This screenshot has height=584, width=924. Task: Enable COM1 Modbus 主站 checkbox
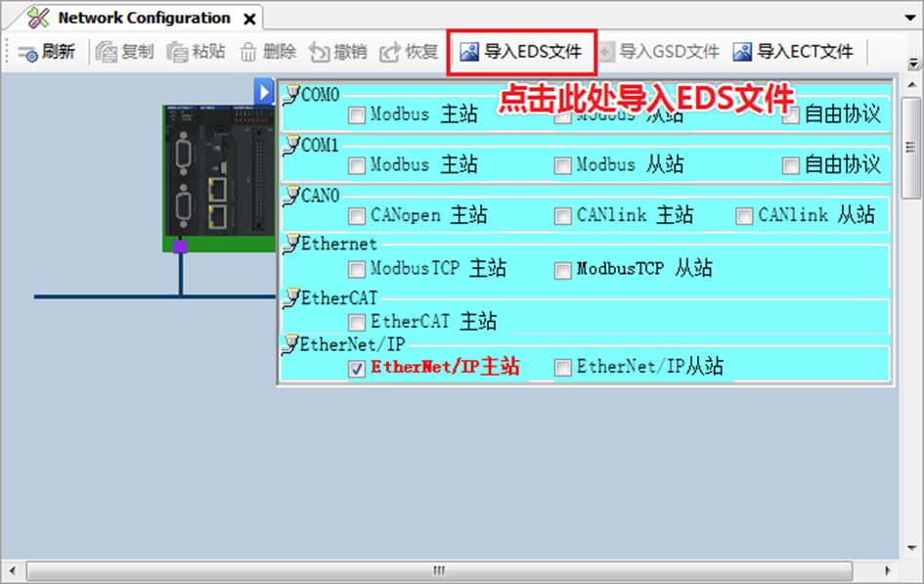pos(357,165)
